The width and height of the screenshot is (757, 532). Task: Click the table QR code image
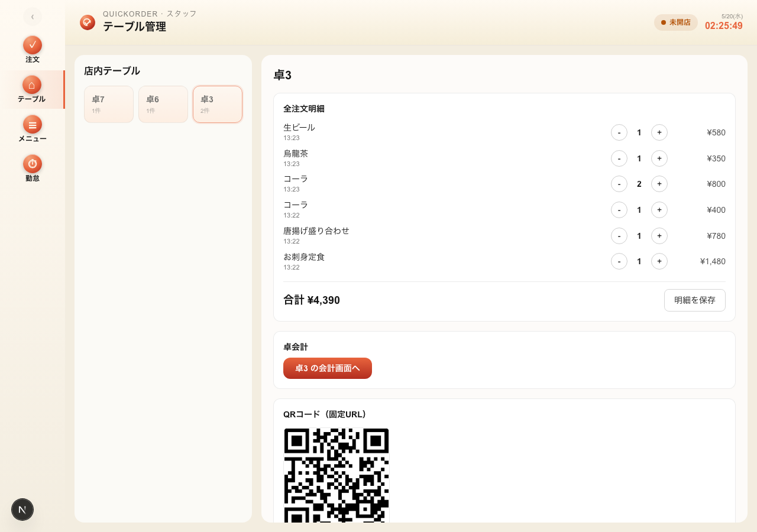point(337,475)
